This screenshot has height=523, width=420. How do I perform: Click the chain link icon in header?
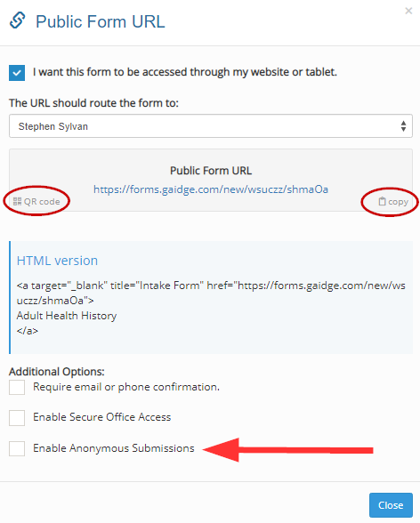[x=17, y=20]
